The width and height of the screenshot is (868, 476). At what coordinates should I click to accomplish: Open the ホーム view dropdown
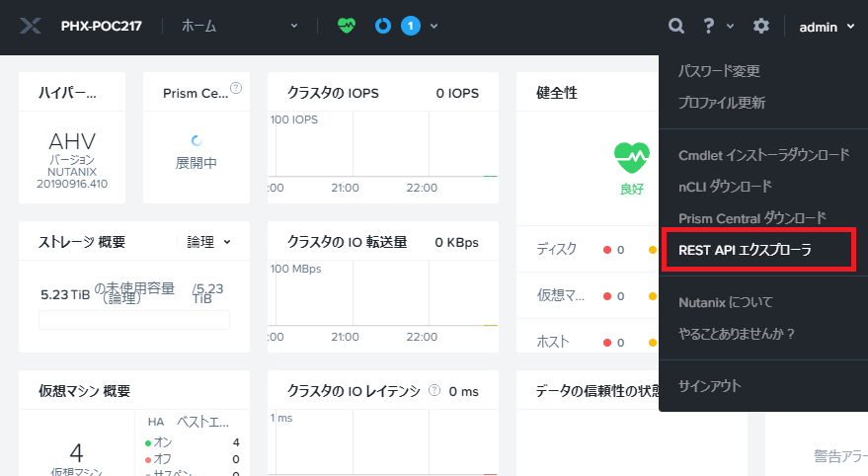(x=240, y=26)
